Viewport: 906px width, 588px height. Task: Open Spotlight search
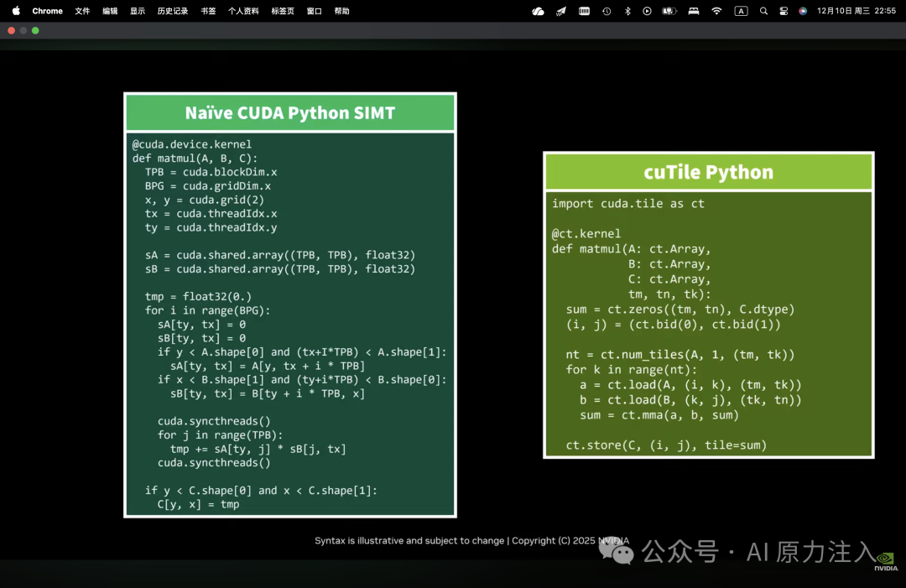point(763,11)
